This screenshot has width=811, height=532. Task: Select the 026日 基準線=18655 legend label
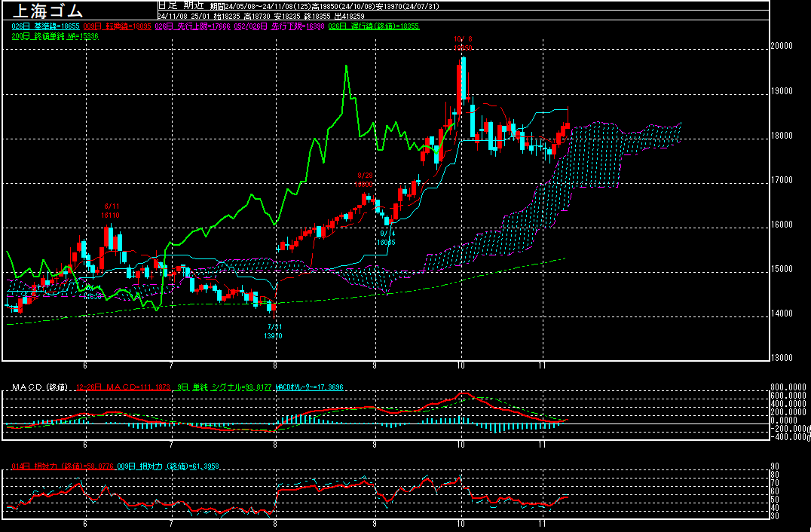tap(44, 26)
